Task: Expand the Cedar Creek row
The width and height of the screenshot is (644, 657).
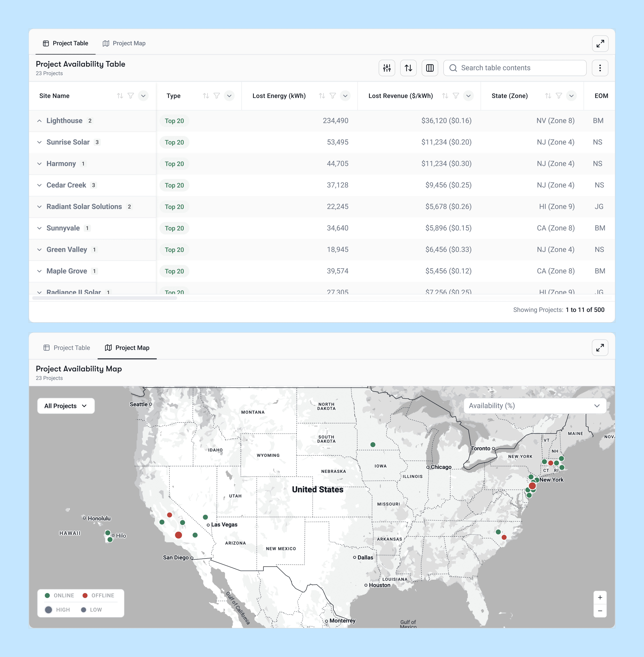Action: pos(39,185)
